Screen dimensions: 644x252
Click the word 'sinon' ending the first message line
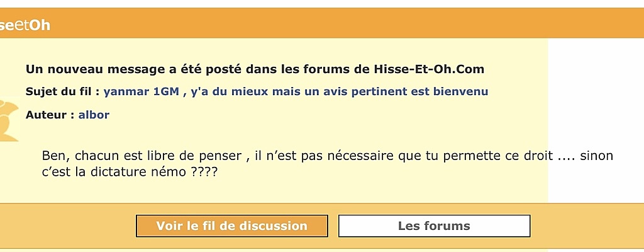tap(596, 156)
